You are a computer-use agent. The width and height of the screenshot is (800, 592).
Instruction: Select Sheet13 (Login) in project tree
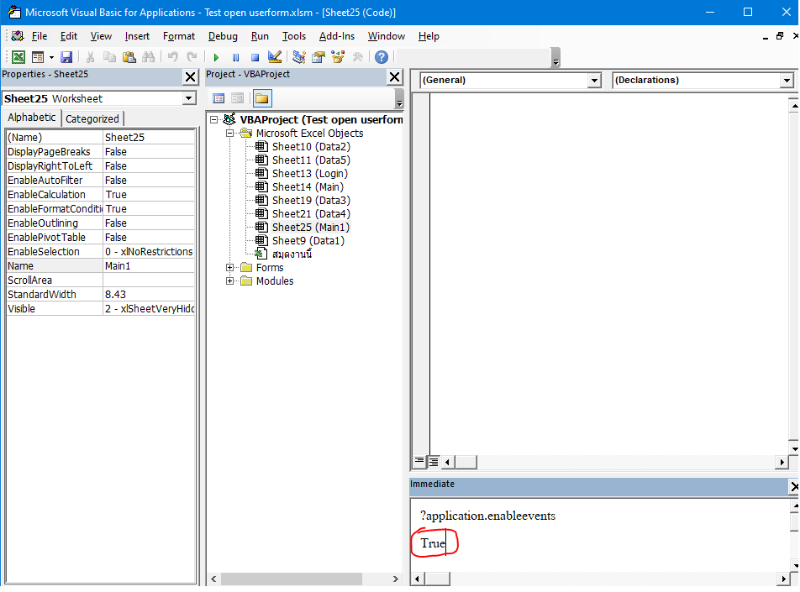click(309, 173)
